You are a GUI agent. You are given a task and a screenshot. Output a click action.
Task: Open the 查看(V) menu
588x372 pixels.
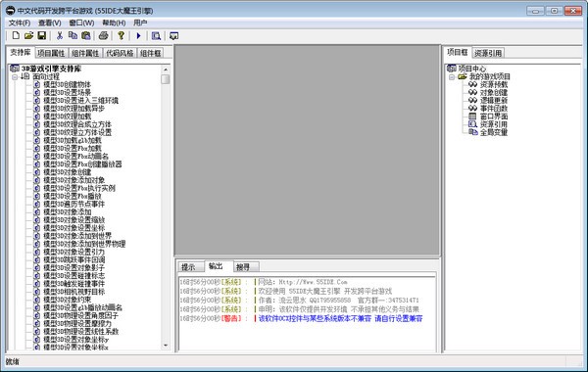[x=50, y=23]
